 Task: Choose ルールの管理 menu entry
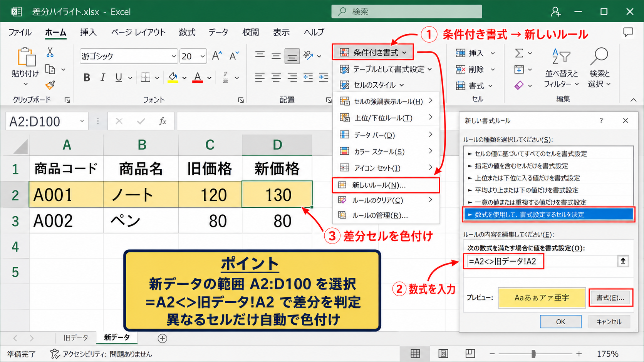[x=386, y=215]
